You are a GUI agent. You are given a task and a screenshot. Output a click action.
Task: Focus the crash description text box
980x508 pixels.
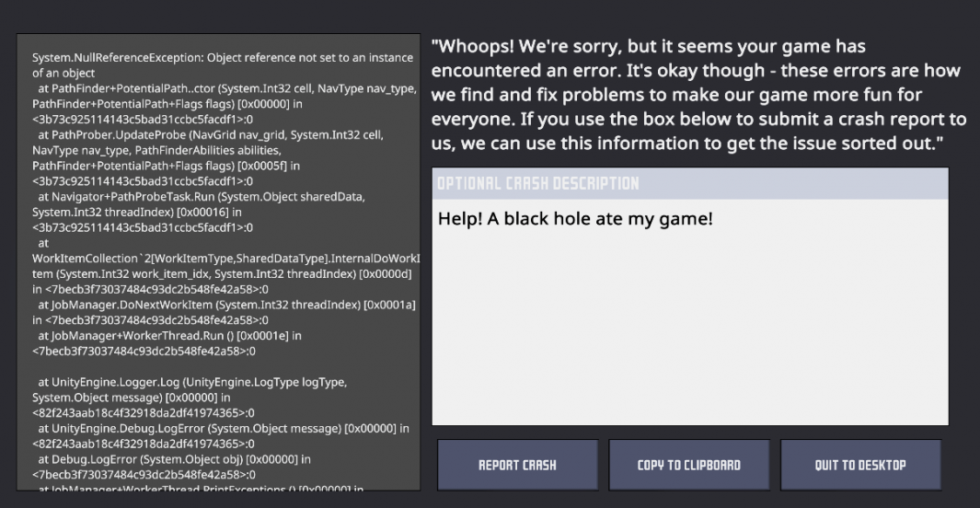pos(690,312)
